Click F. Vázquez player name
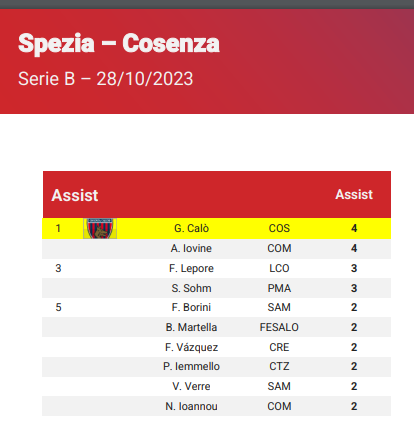 [191, 347]
